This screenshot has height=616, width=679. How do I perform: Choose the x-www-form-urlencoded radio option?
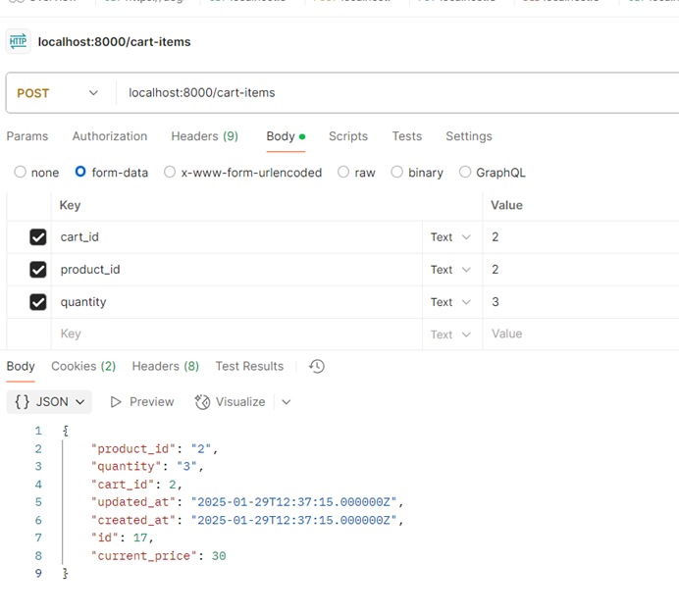pyautogui.click(x=170, y=173)
